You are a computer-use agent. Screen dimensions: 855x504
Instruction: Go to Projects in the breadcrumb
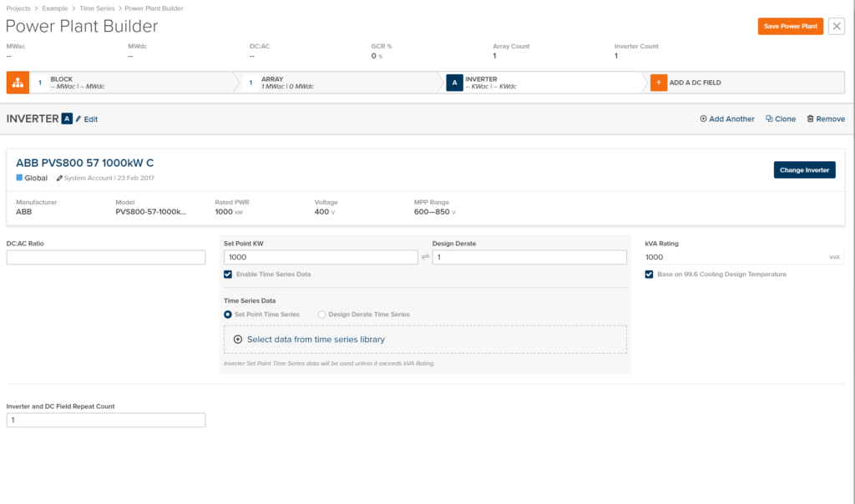click(18, 8)
